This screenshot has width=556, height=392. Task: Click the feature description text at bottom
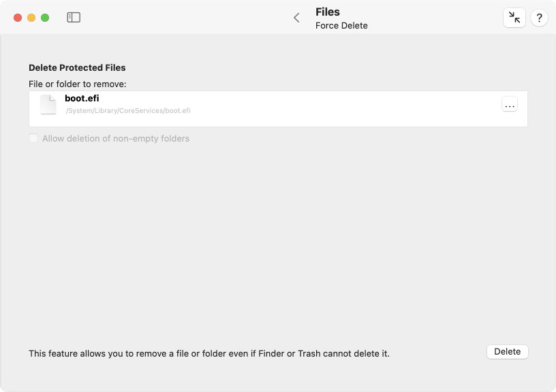point(209,353)
